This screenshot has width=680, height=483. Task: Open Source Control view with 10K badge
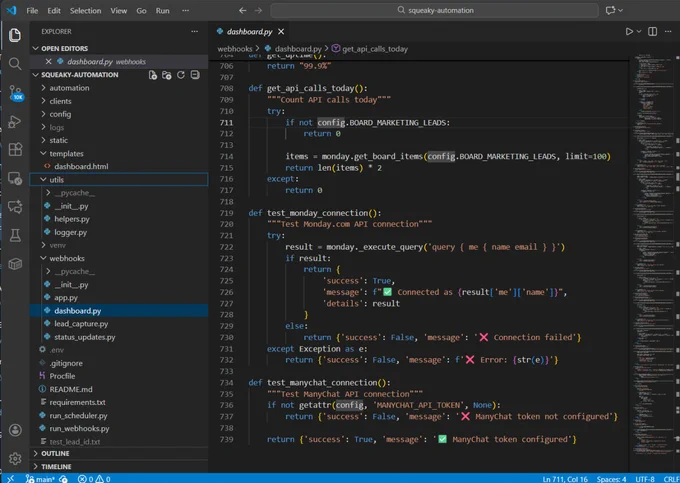tap(15, 93)
